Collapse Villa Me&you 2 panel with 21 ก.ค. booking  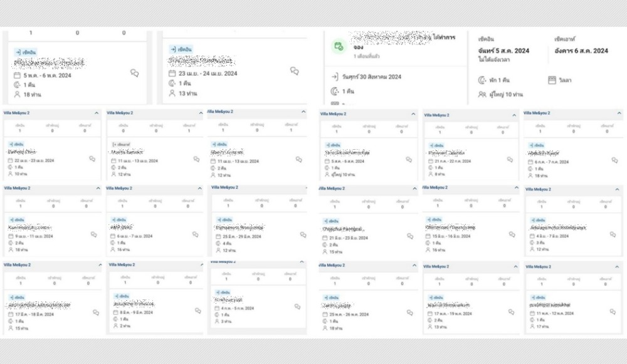(514, 115)
